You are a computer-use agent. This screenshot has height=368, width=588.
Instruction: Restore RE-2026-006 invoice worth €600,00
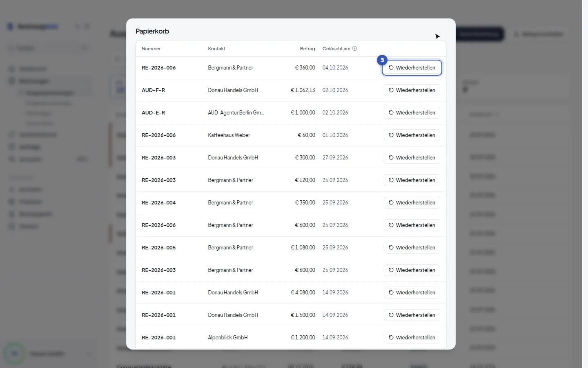click(x=412, y=225)
